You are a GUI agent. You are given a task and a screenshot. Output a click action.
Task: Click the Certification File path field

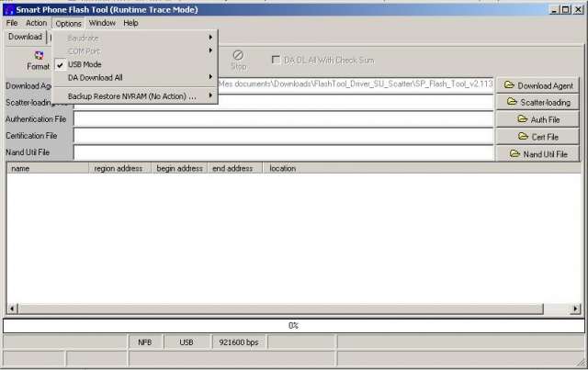click(x=284, y=136)
